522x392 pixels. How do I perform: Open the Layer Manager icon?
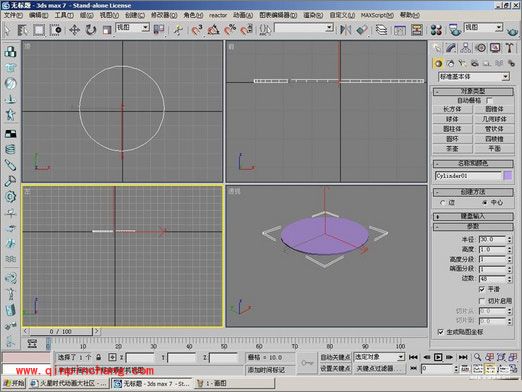point(381,30)
